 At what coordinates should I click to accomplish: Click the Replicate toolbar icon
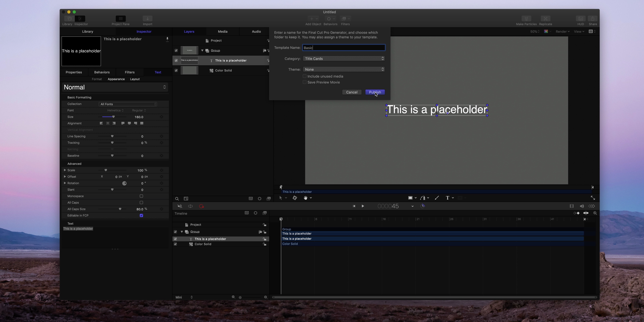point(545,19)
